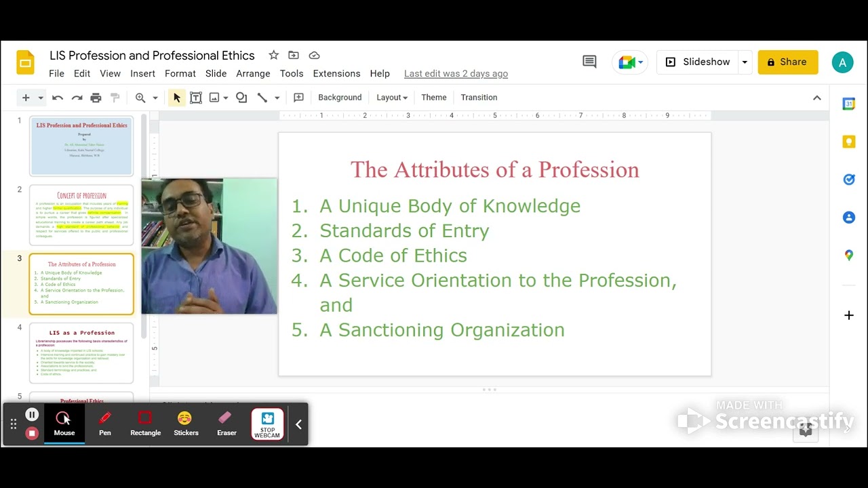Image resolution: width=868 pixels, height=488 pixels.
Task: Collapse the Screencastify toolbar with the chevron
Action: point(298,424)
